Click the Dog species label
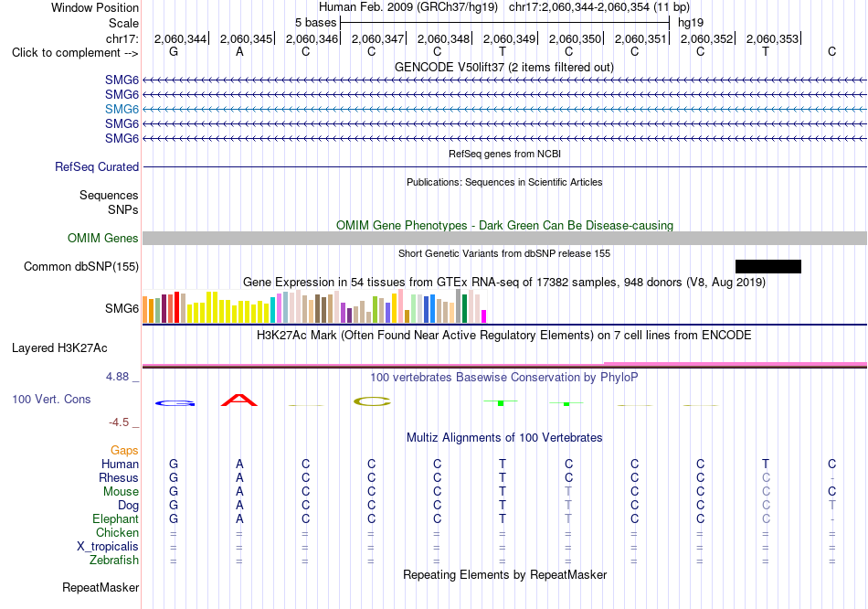Image resolution: width=868 pixels, height=609 pixels. (128, 506)
